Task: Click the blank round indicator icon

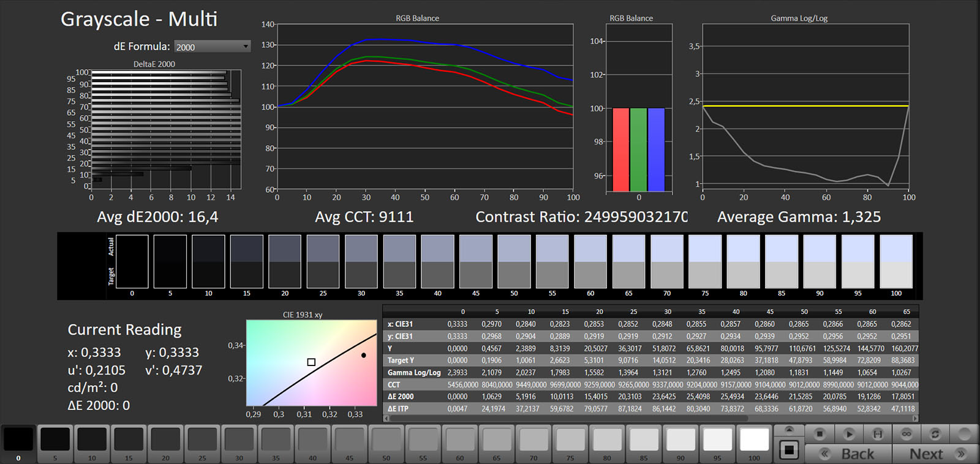Action: (x=964, y=434)
